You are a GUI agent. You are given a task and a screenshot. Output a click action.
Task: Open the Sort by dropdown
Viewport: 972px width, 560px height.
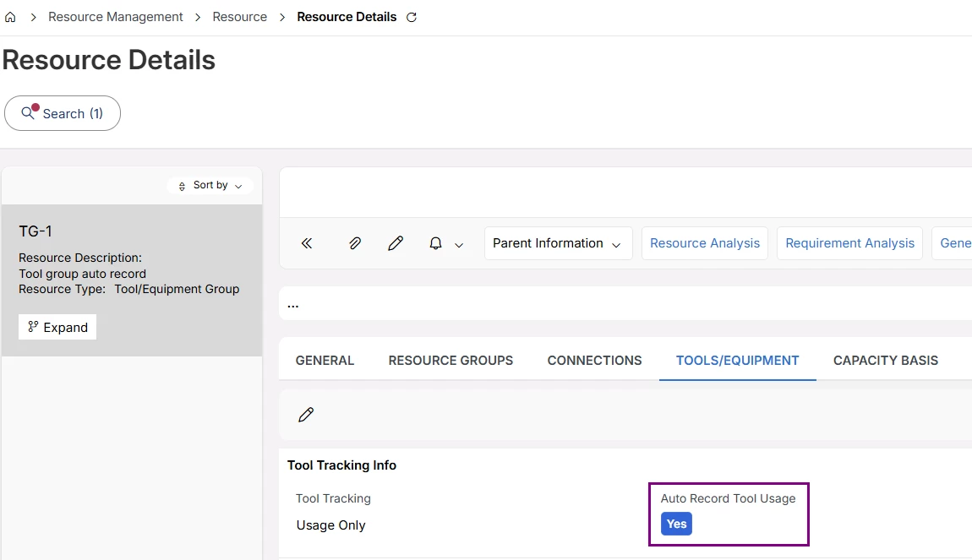[x=210, y=185]
